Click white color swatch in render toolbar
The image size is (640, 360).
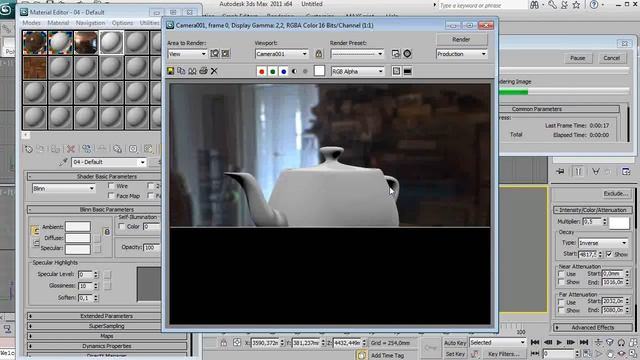319,71
